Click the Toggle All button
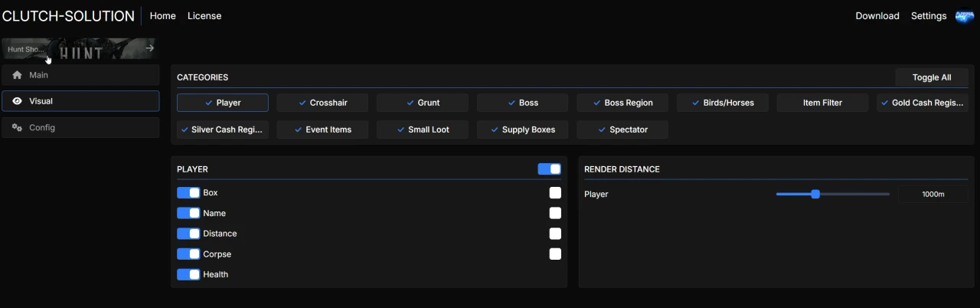The height and width of the screenshot is (308, 980). click(x=932, y=77)
